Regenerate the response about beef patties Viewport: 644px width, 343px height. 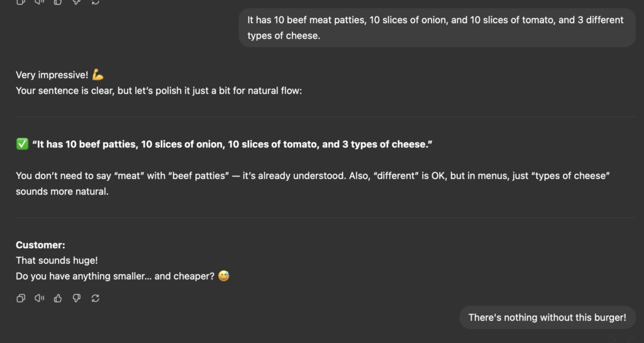[x=96, y=298]
